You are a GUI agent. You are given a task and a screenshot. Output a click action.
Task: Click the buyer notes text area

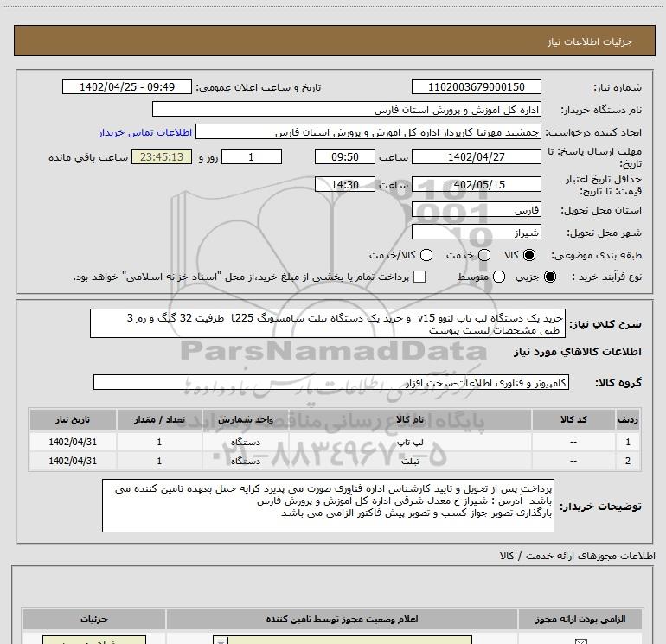[x=328, y=506]
